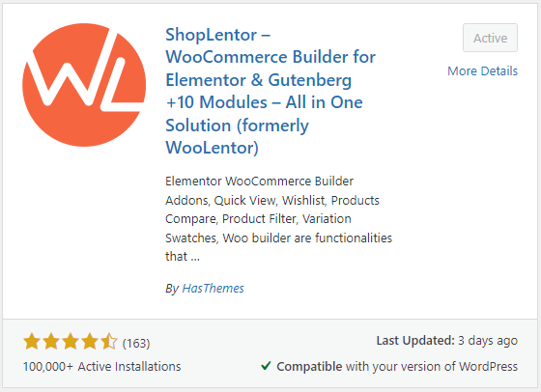Click the Compatible with WordPress text

(397, 367)
